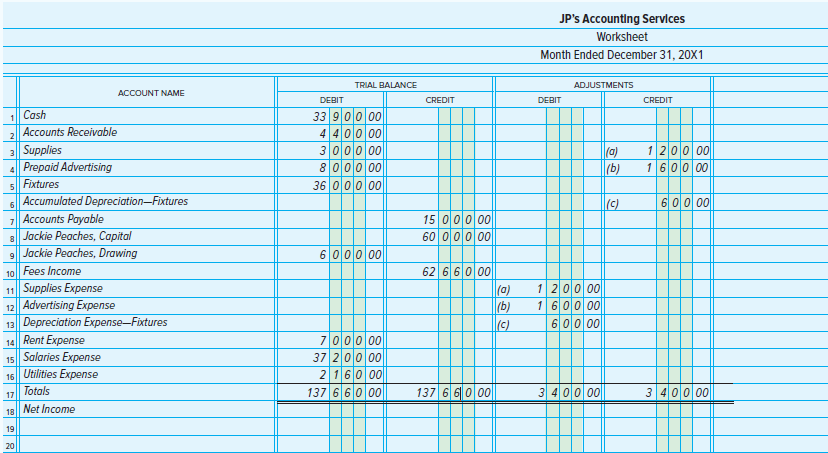Click the Accounts Receivable row label
Image resolution: width=828 pixels, height=453 pixels.
pos(69,133)
